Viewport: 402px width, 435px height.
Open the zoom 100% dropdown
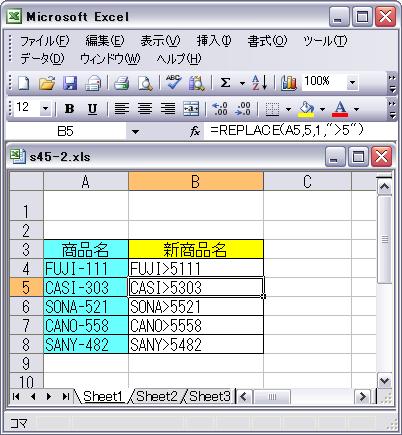352,82
